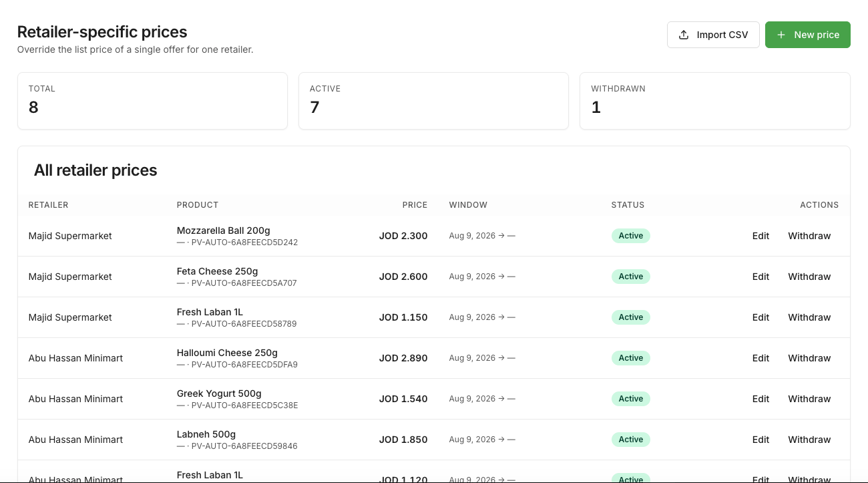Screen dimensions: 868x483
Task: Click SKU code PV-AUTO-6A8FEECD59846
Action: [x=244, y=446]
